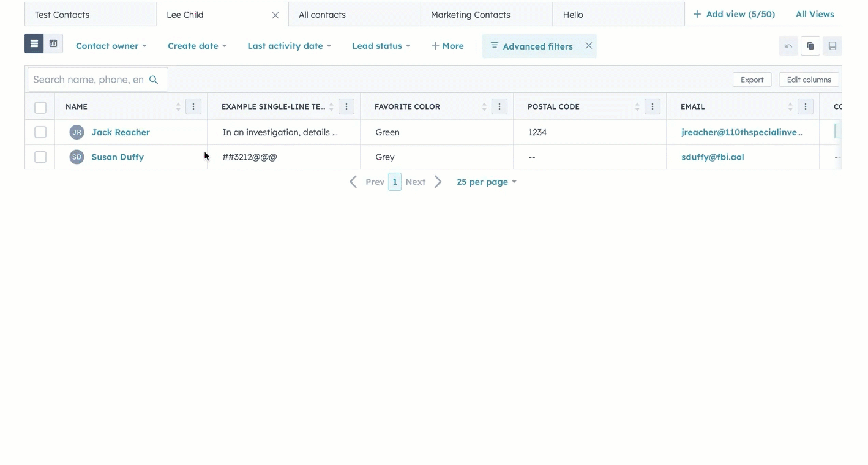Click the Export button
The height and width of the screenshot is (465, 868).
[752, 79]
